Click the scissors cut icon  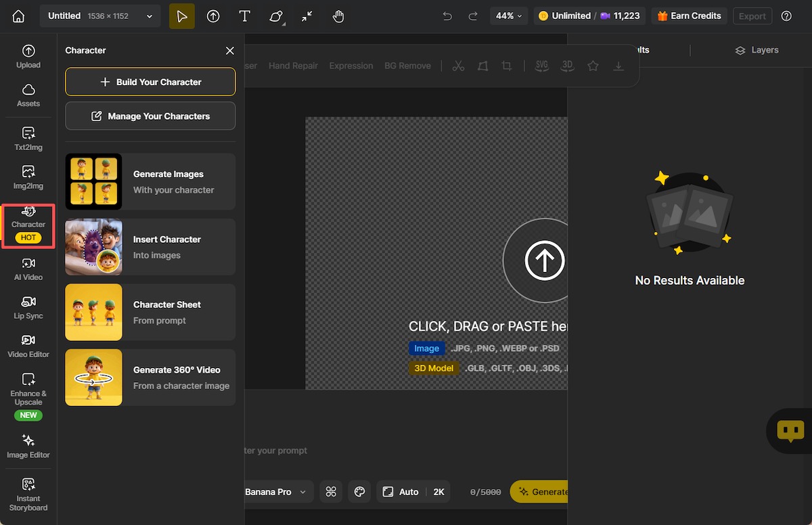coord(458,65)
